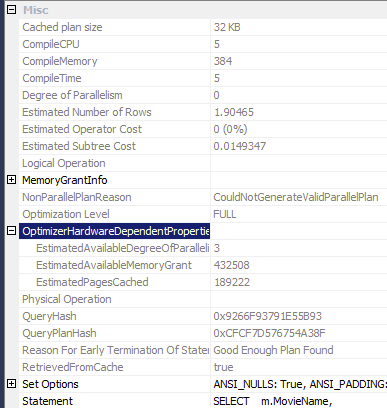Click the true RetrievedFromCache value
This screenshot has height=408, width=387.
coord(223,367)
